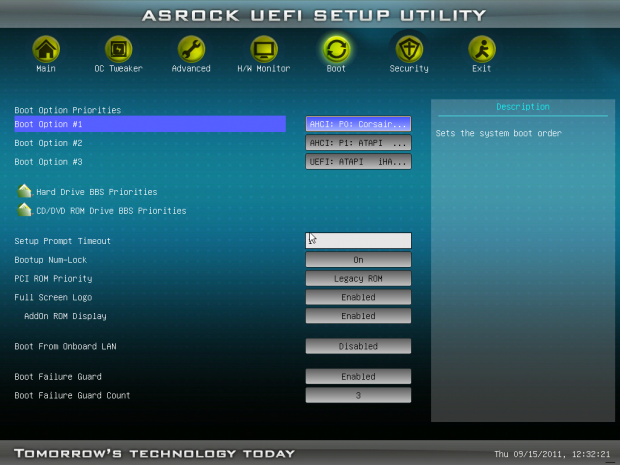Select the Boot Failure Guard Count label
This screenshot has width=620, height=465.
72,395
